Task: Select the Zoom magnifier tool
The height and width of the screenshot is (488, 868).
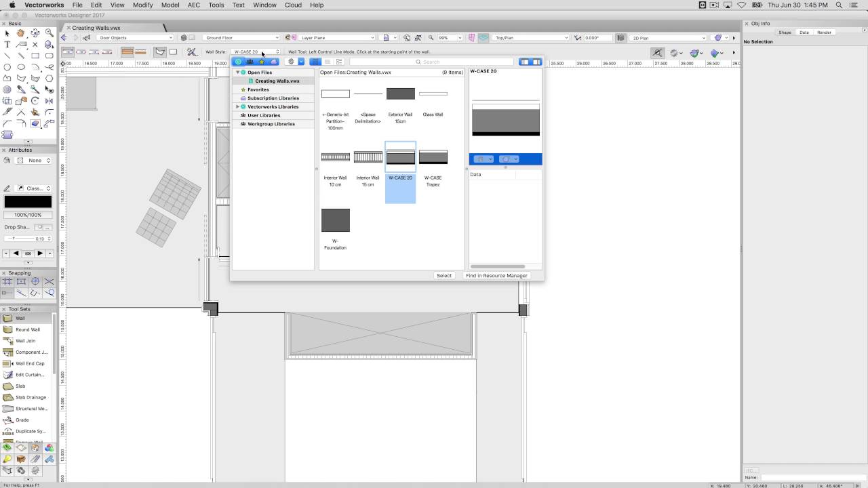Action: (x=50, y=33)
